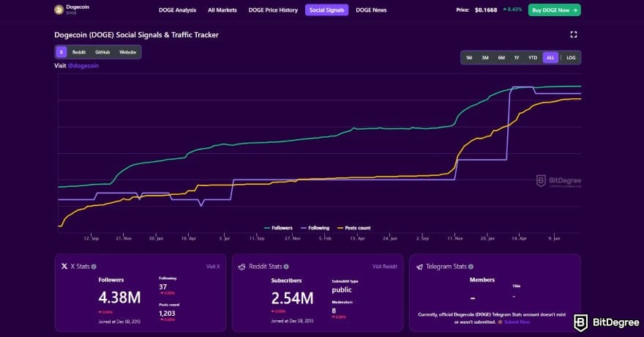Toggle Following series in chart legend
This screenshot has width=644, height=337.
pyautogui.click(x=315, y=228)
